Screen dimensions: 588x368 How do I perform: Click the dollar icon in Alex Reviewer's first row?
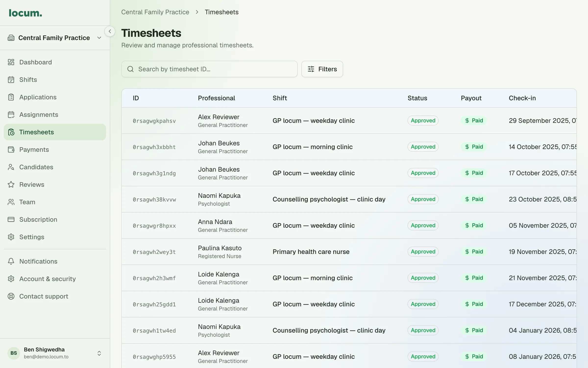(x=467, y=120)
